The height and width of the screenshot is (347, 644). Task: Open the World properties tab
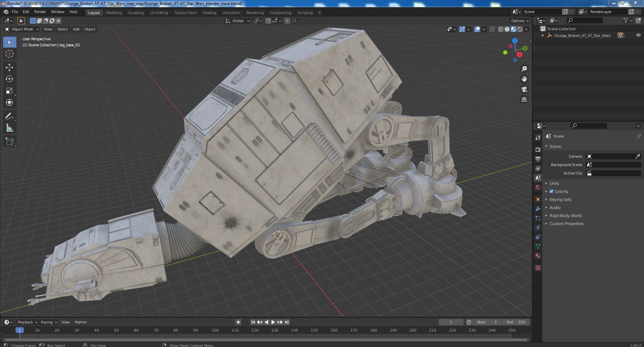pyautogui.click(x=538, y=187)
